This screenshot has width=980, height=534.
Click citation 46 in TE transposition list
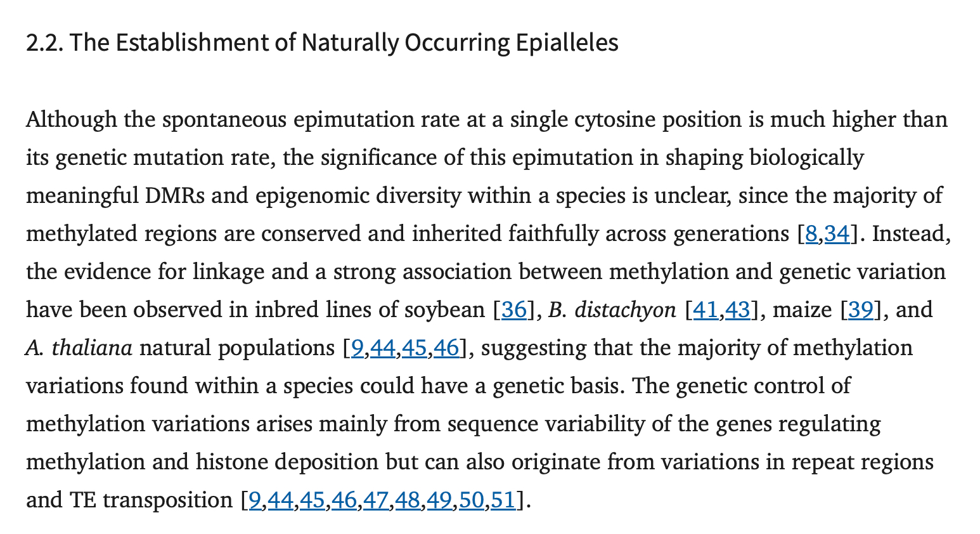[x=344, y=501]
